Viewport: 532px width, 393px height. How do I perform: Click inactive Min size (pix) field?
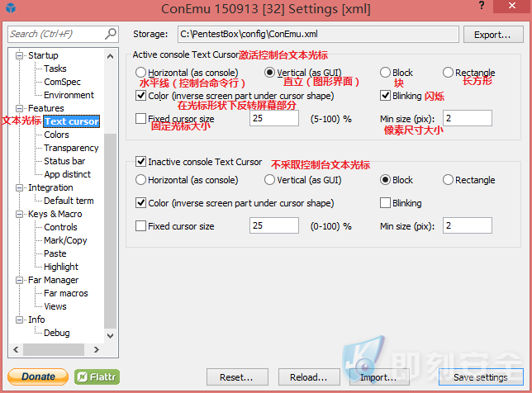coord(468,225)
